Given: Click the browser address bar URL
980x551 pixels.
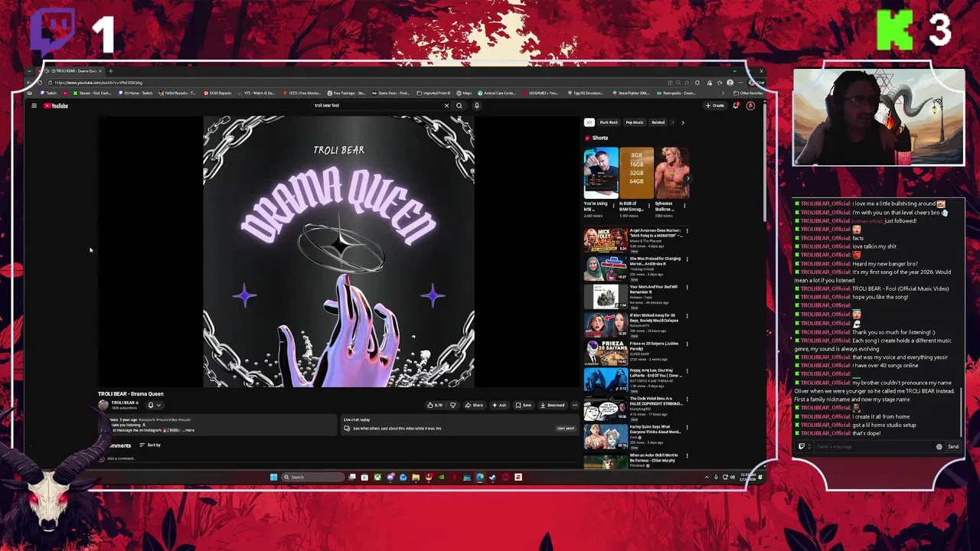Looking at the screenshot, I should click(x=98, y=83).
